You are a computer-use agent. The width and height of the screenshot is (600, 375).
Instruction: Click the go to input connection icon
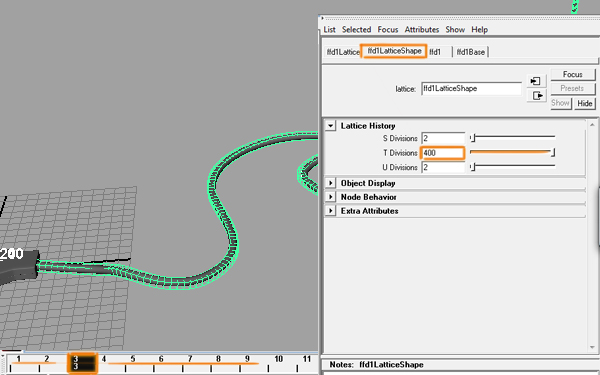[536, 81]
